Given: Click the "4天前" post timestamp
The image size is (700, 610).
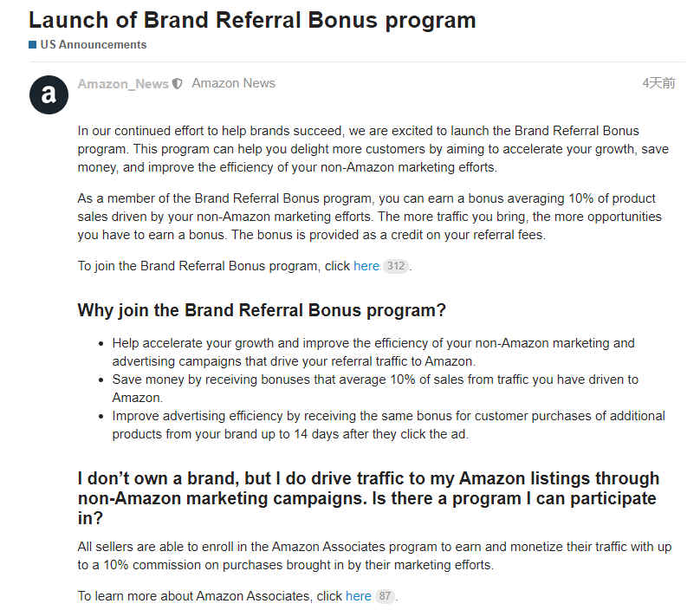Looking at the screenshot, I should (x=658, y=83).
